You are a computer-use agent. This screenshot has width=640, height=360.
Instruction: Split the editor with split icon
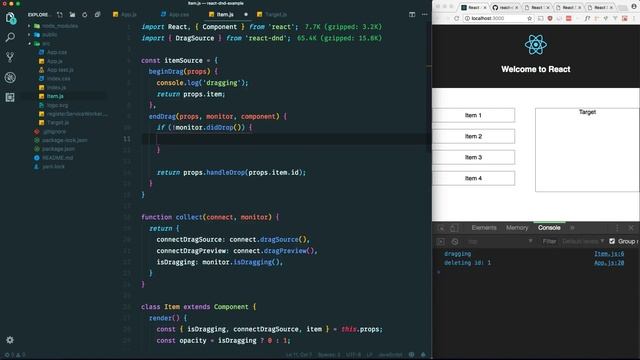click(x=412, y=14)
